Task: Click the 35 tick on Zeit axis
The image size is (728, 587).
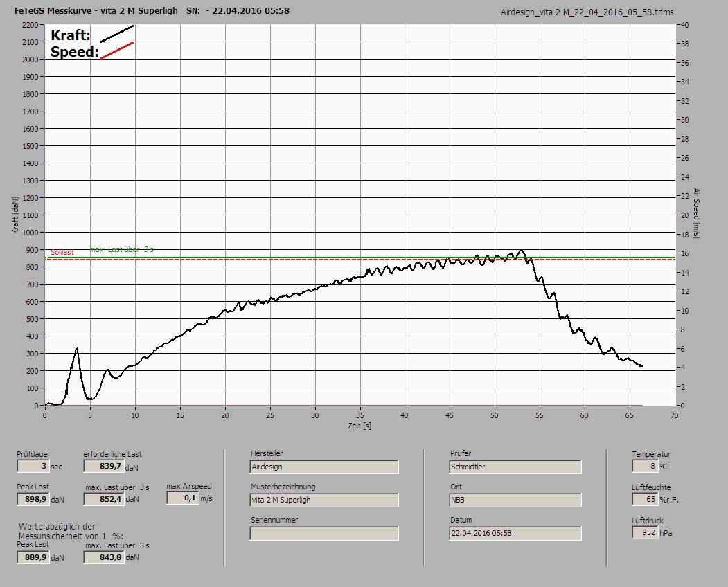Action: (359, 415)
